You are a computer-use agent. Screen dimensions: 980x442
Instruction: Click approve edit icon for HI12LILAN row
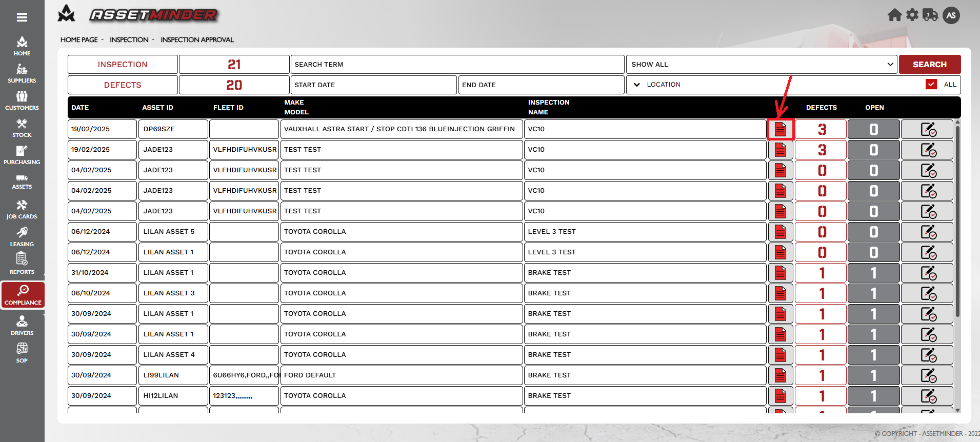tap(927, 396)
